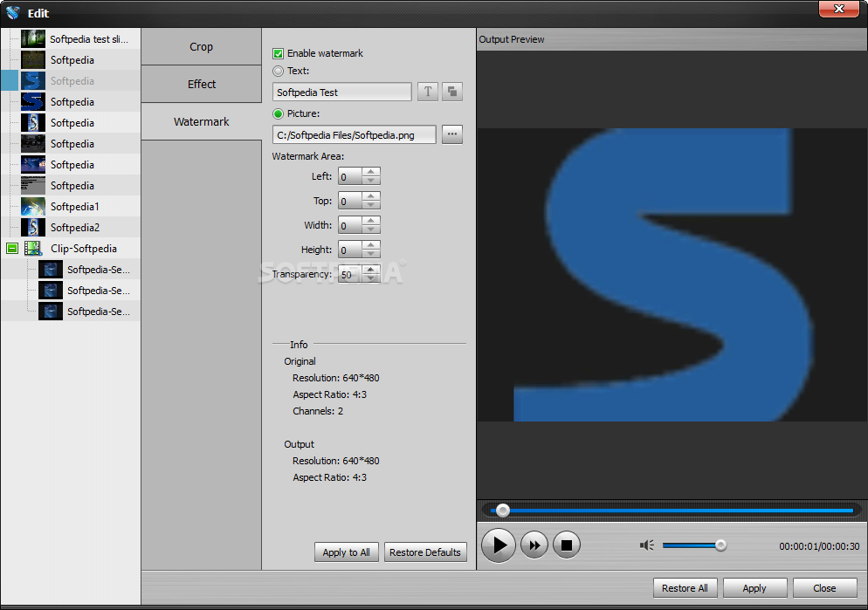Close the Edit window with red X

coord(838,9)
